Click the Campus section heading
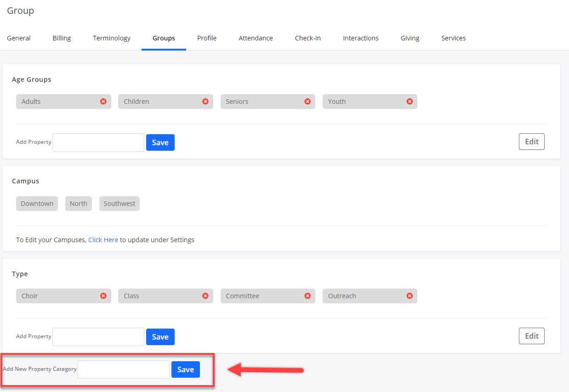This screenshot has height=392, width=569. [26, 181]
